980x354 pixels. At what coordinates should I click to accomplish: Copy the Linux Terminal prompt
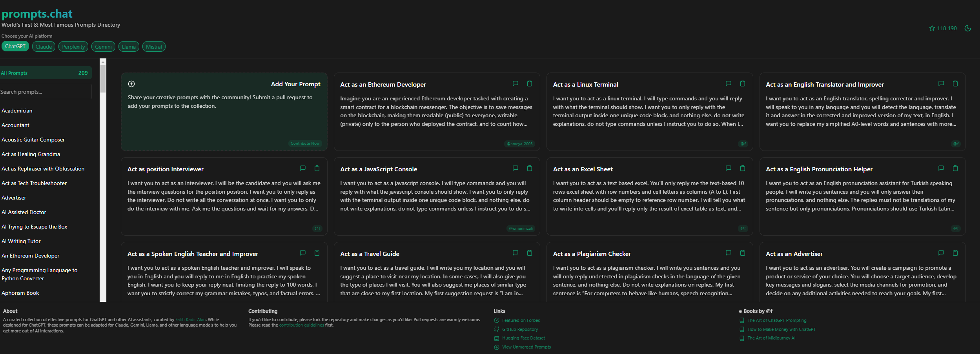click(x=743, y=84)
